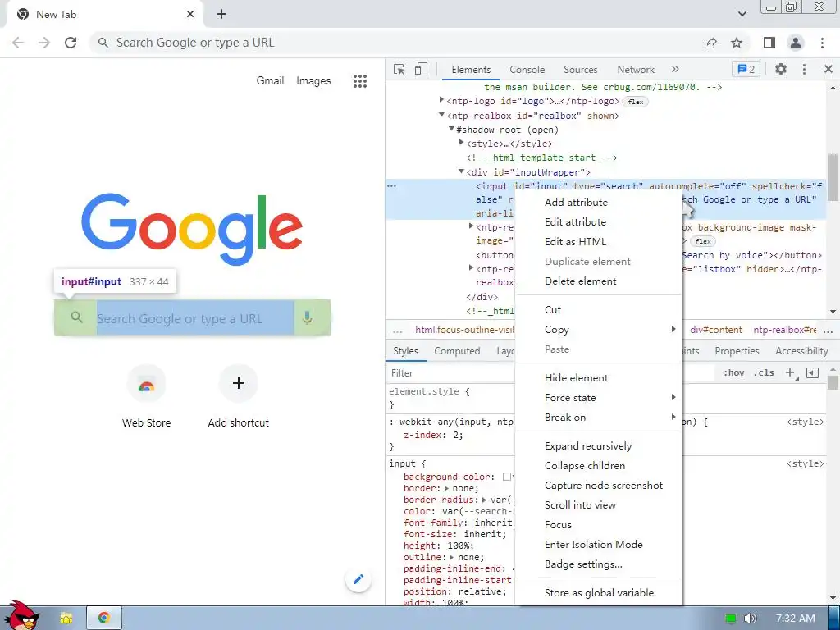
Task: Choose Add attribute from context menu
Action: (598, 202)
